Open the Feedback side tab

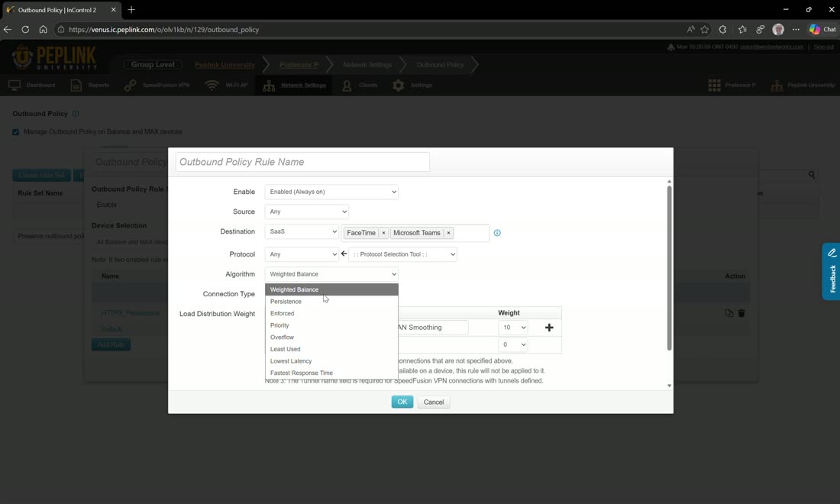coord(832,272)
